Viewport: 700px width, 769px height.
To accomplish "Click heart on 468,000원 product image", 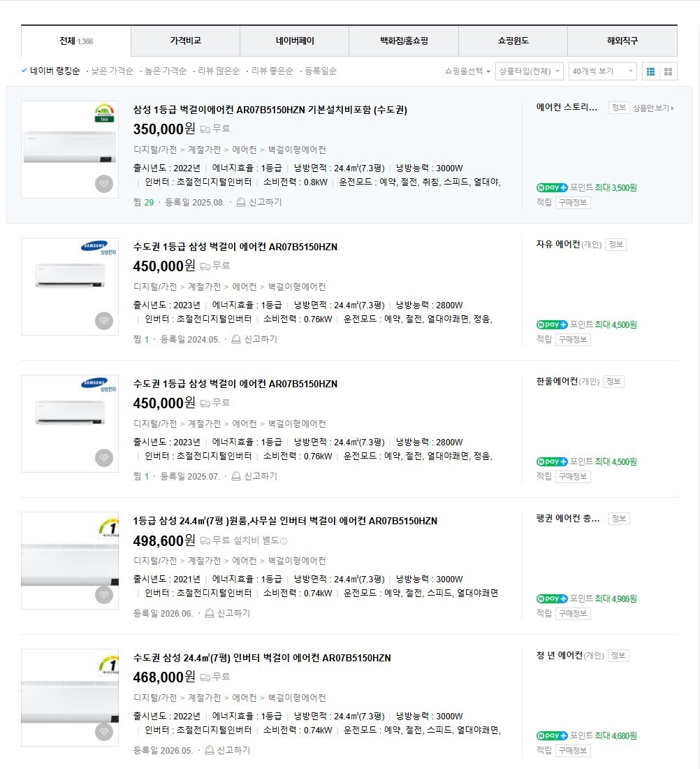I will click(104, 732).
